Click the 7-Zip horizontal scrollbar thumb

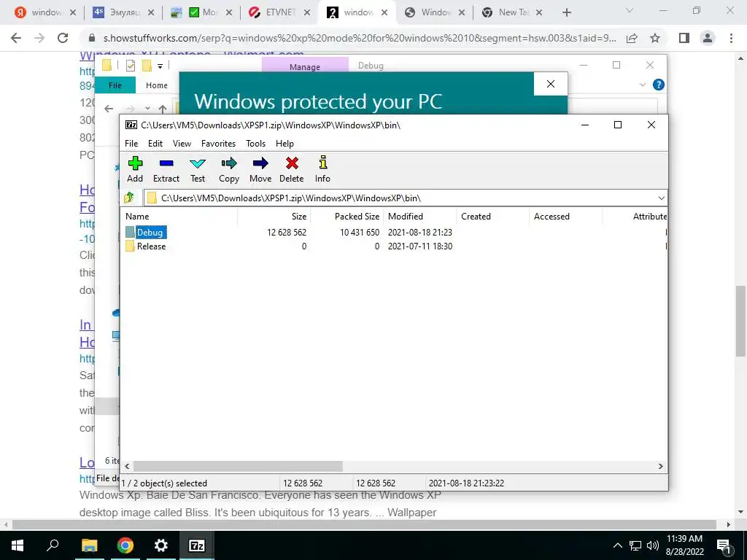[238, 466]
